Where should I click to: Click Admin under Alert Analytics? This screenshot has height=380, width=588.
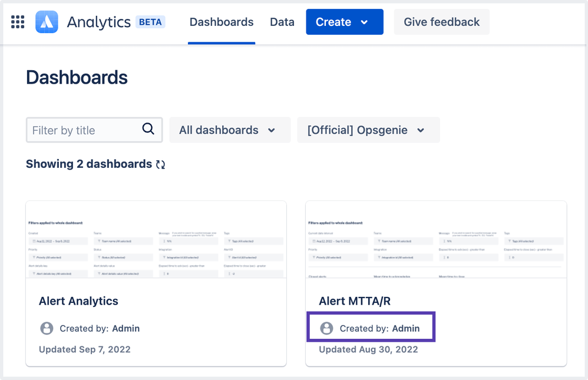[126, 328]
